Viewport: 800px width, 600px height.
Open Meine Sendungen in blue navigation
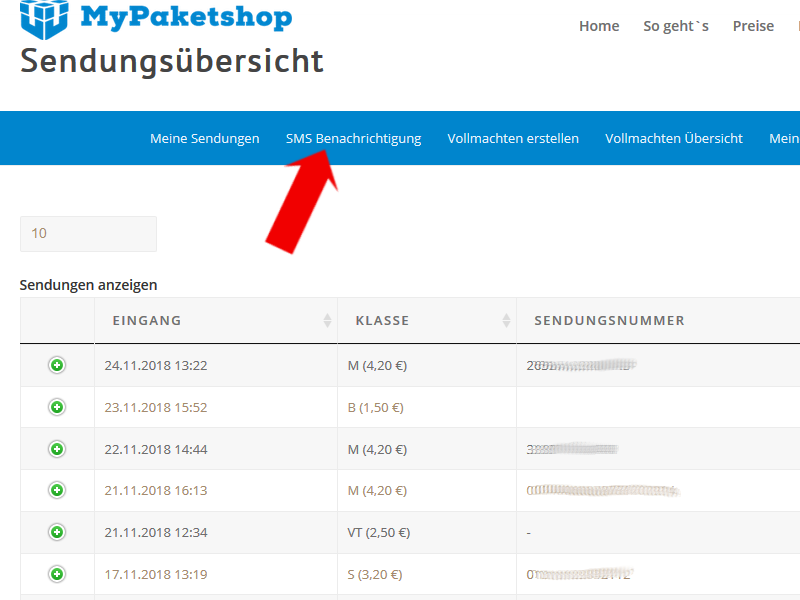[x=204, y=139]
